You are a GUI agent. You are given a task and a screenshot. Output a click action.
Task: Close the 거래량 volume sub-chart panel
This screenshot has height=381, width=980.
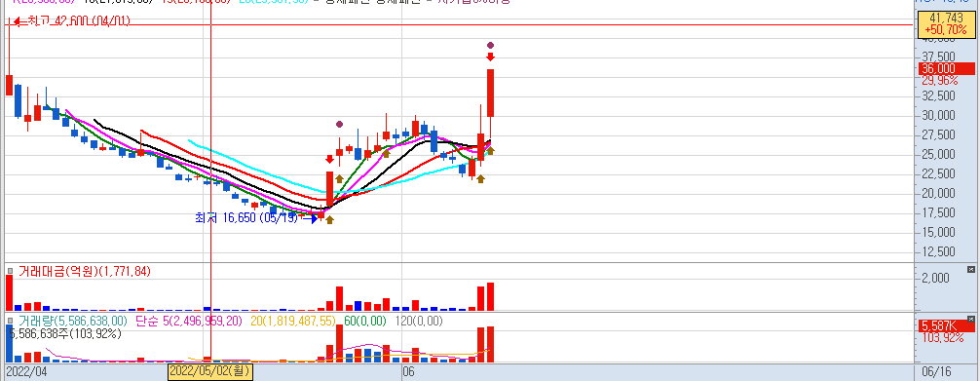(970, 319)
